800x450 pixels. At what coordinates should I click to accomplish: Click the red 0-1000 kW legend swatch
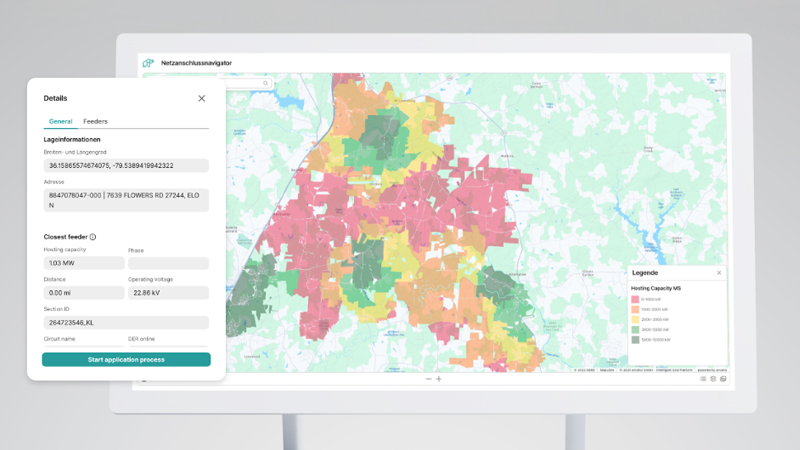(634, 299)
